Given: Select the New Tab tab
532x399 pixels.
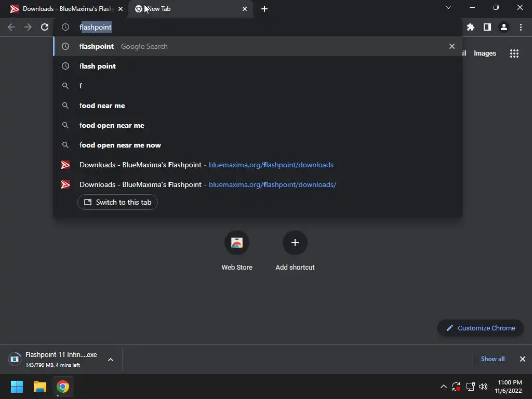Looking at the screenshot, I should tap(191, 9).
